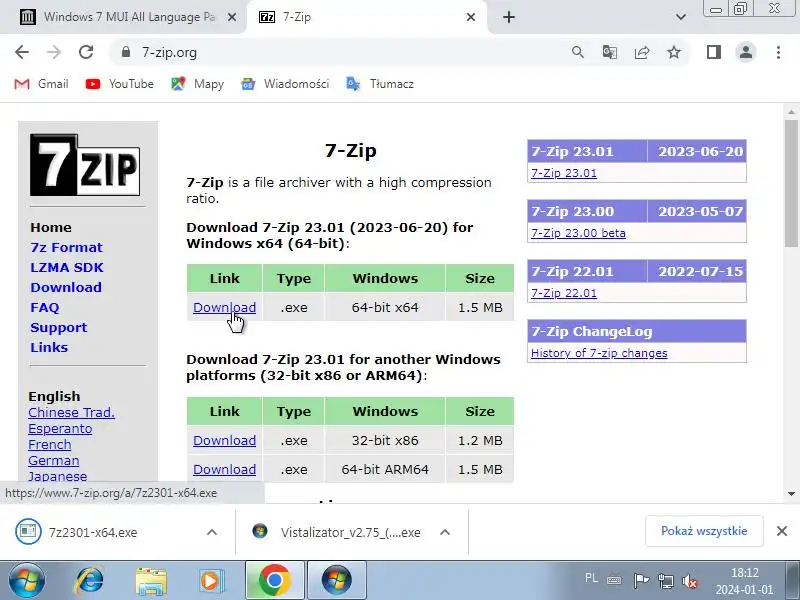Image resolution: width=800 pixels, height=600 pixels.
Task: Open the translate page icon
Action: point(610,52)
